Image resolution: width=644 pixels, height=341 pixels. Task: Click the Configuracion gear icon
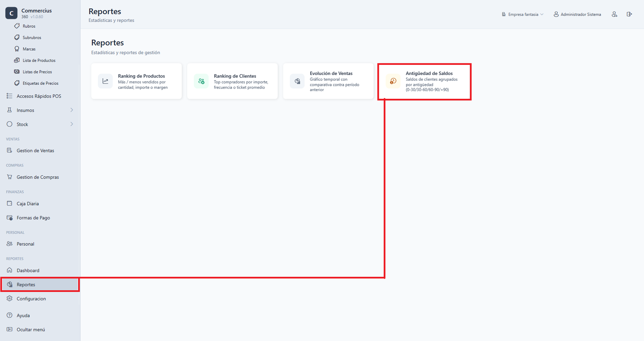[x=10, y=299]
